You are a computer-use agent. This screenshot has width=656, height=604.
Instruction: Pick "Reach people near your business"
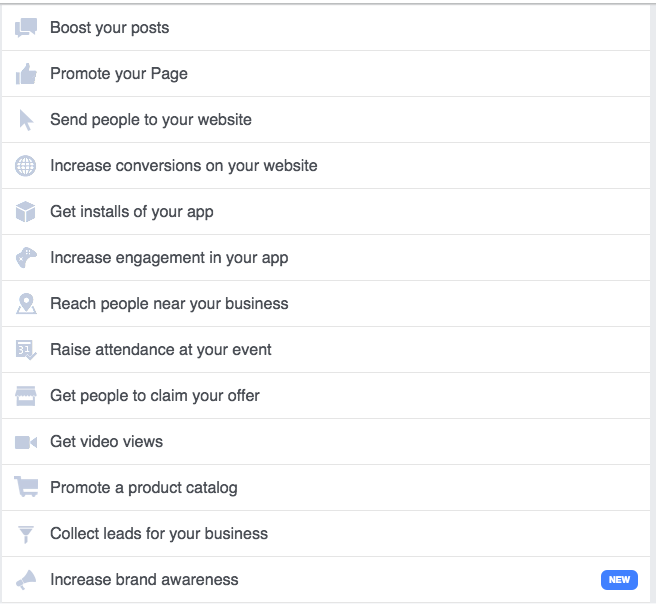pyautogui.click(x=169, y=304)
